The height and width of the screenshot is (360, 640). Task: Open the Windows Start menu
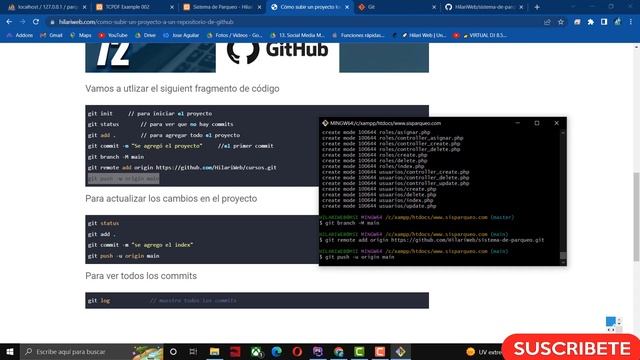click(10, 351)
